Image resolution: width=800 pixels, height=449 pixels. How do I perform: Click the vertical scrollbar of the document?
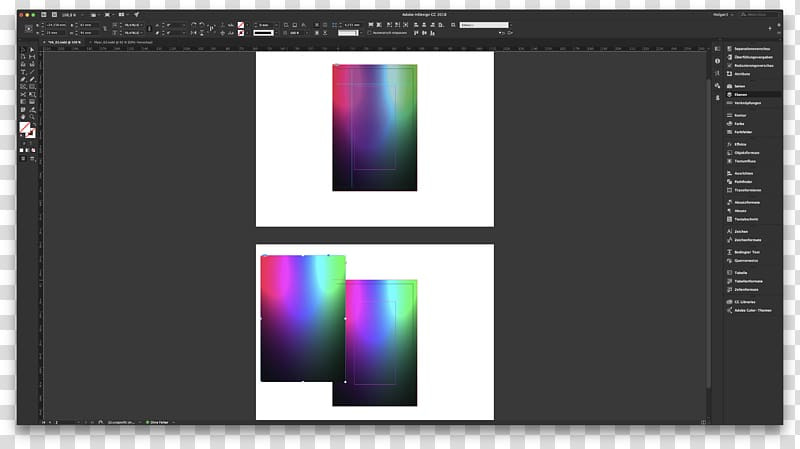[708, 230]
